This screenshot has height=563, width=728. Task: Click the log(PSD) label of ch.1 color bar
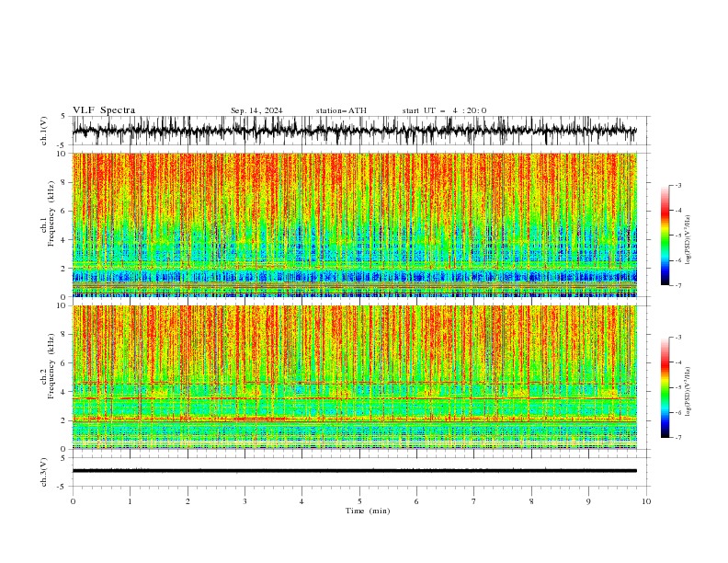point(688,240)
